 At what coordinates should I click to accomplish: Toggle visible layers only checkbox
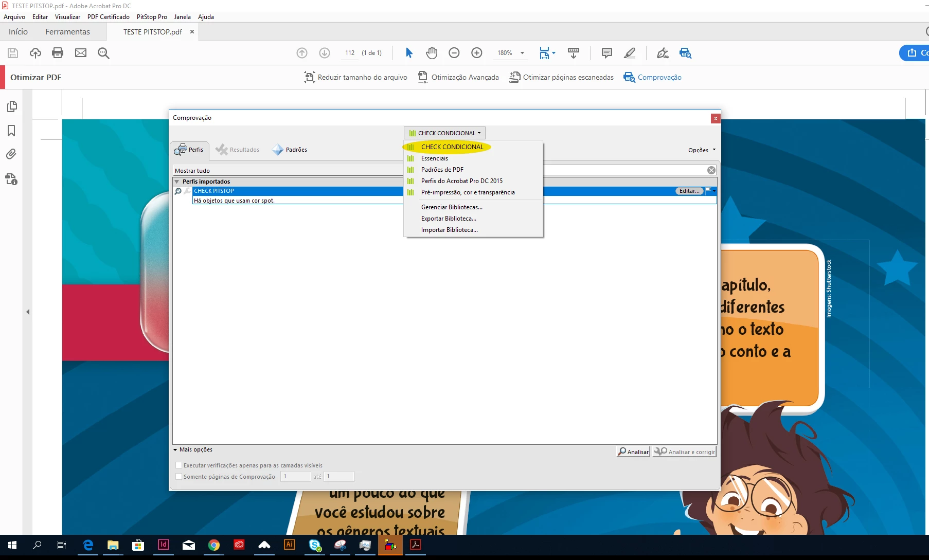[x=179, y=465]
